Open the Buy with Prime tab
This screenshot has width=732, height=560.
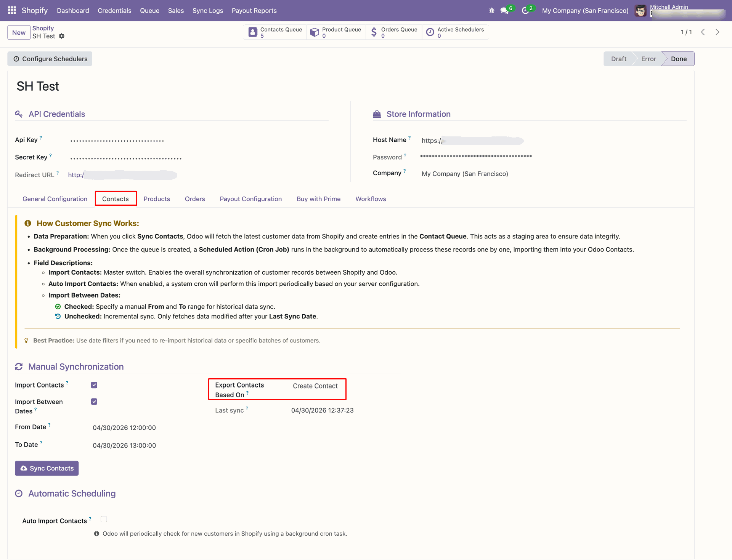click(x=319, y=199)
